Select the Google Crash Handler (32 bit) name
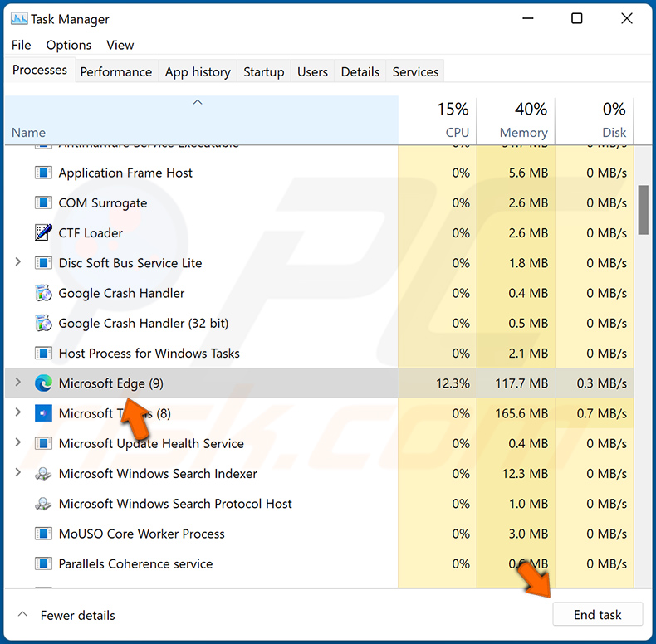Image resolution: width=656 pixels, height=644 pixels. coord(144,324)
